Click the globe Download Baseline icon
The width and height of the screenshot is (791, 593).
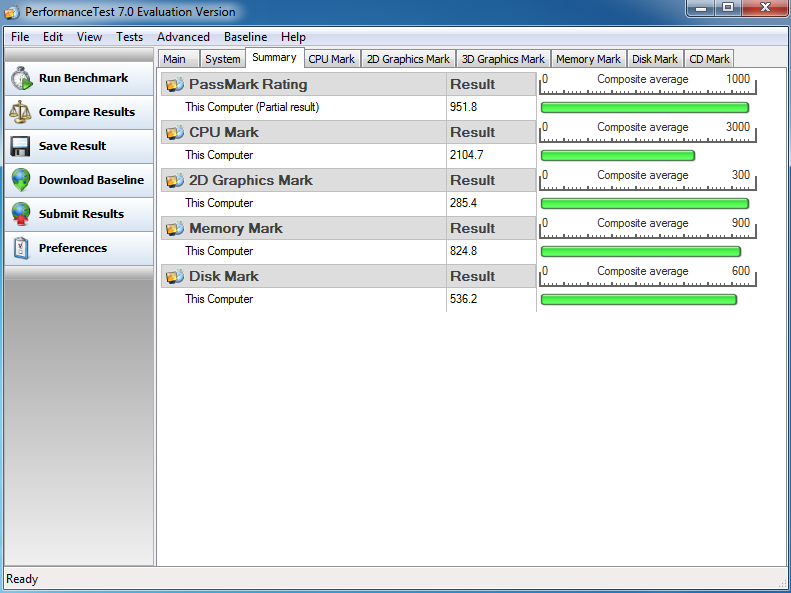(21, 180)
